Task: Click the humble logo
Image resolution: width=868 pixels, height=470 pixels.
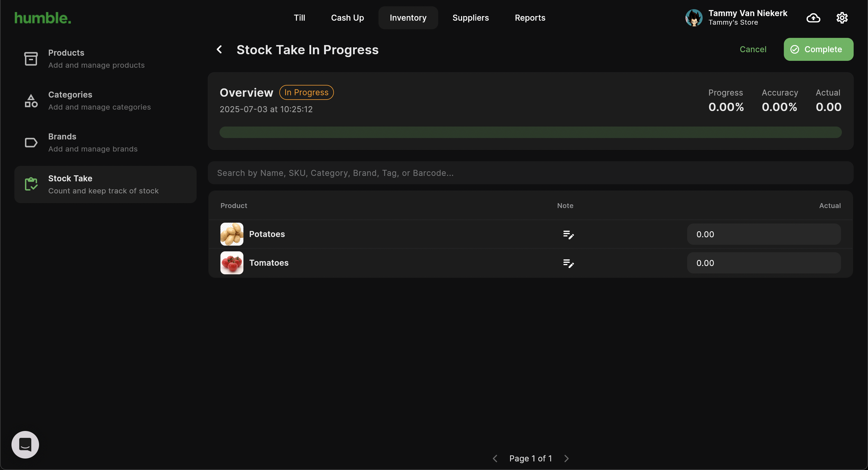Action: pyautogui.click(x=43, y=18)
